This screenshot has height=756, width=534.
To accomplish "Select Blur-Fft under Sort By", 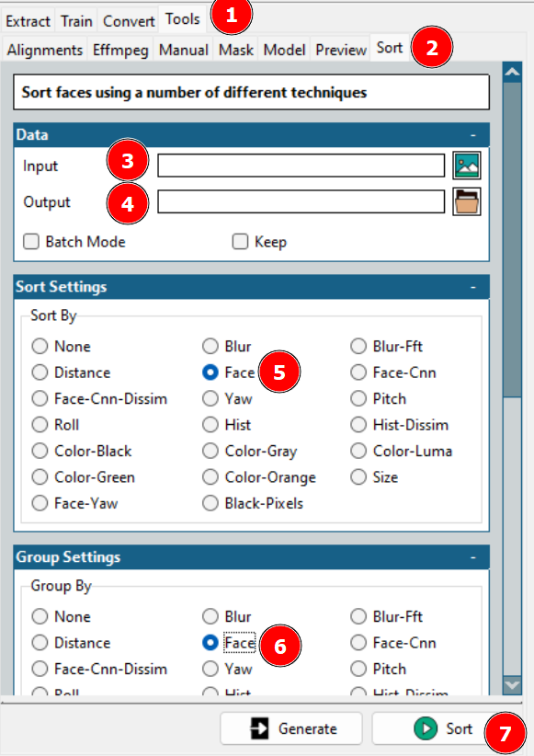I will (x=358, y=346).
